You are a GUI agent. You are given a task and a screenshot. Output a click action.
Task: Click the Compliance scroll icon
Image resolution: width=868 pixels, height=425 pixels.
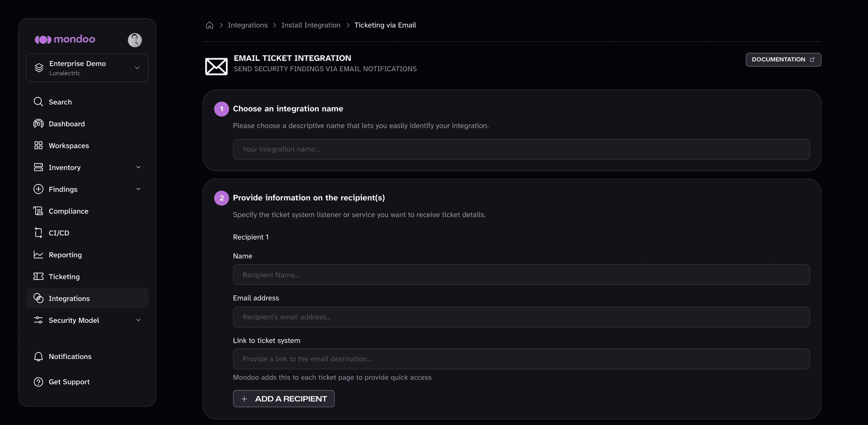[38, 211]
